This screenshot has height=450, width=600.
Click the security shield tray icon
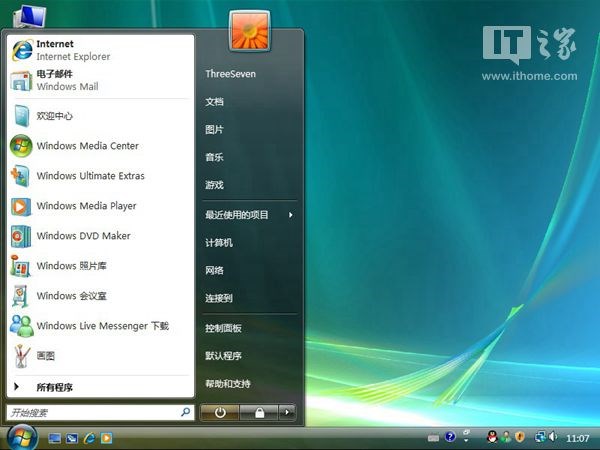(x=520, y=437)
